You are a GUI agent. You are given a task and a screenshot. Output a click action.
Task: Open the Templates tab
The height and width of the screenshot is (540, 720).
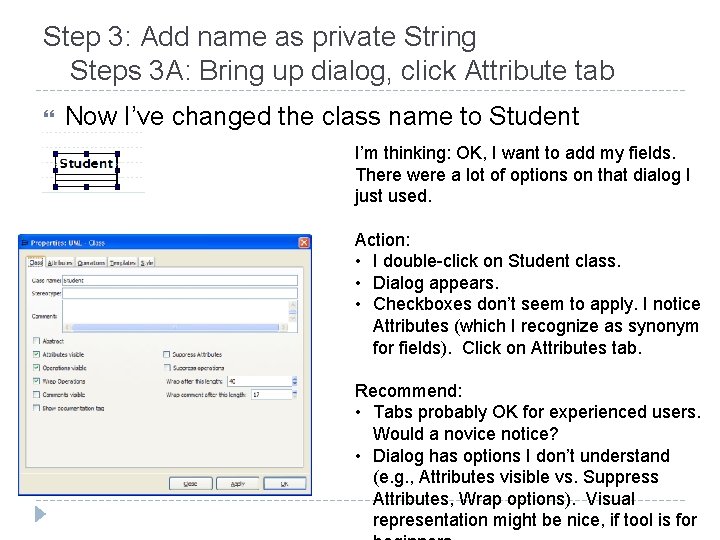[x=123, y=263]
